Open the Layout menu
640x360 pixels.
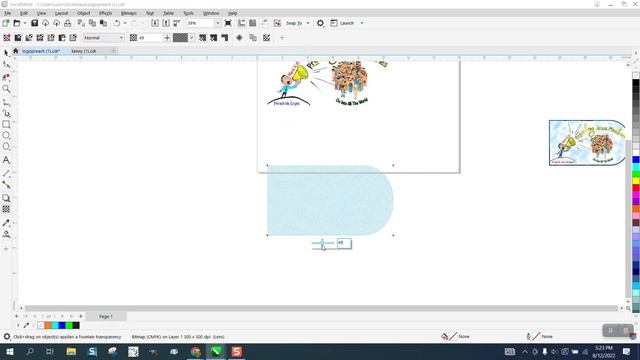(x=62, y=13)
